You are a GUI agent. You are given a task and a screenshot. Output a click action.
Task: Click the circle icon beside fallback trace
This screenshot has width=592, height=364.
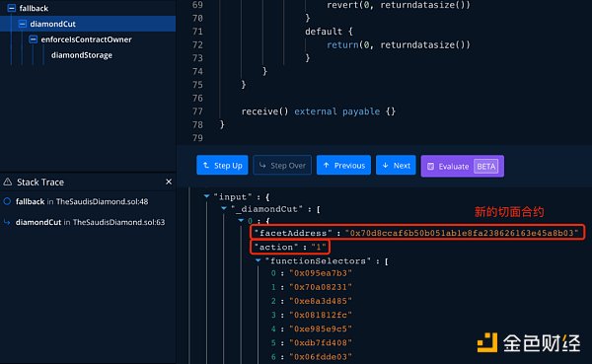click(7, 201)
